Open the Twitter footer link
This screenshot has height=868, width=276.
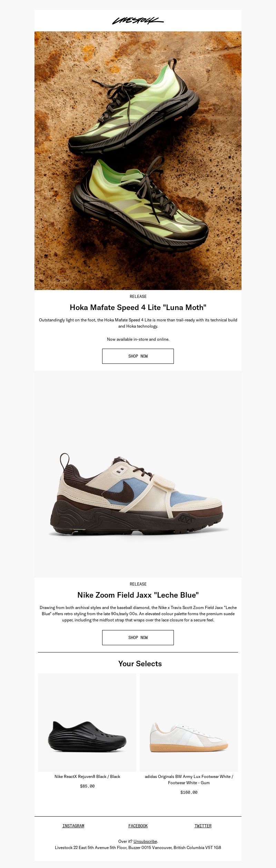[203, 826]
